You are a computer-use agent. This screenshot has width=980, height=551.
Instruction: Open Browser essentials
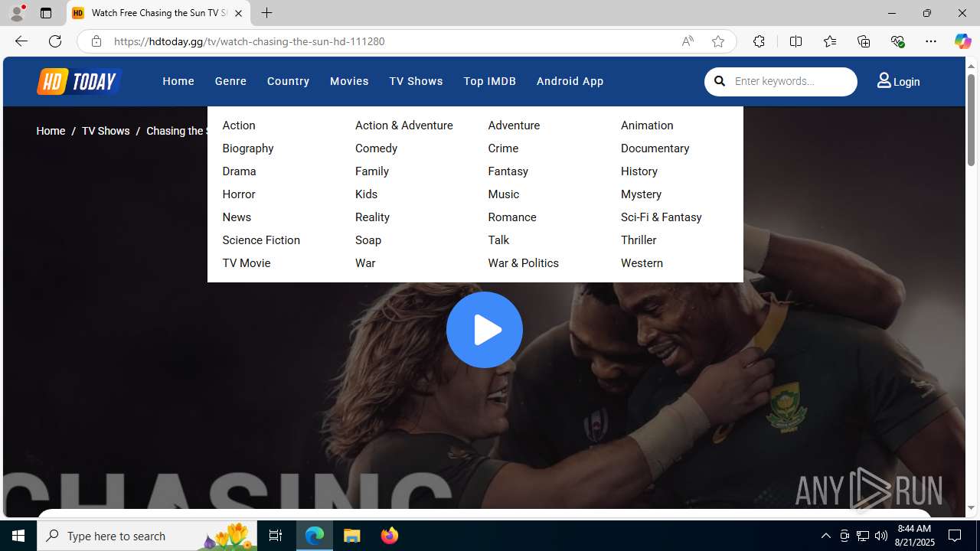[897, 41]
